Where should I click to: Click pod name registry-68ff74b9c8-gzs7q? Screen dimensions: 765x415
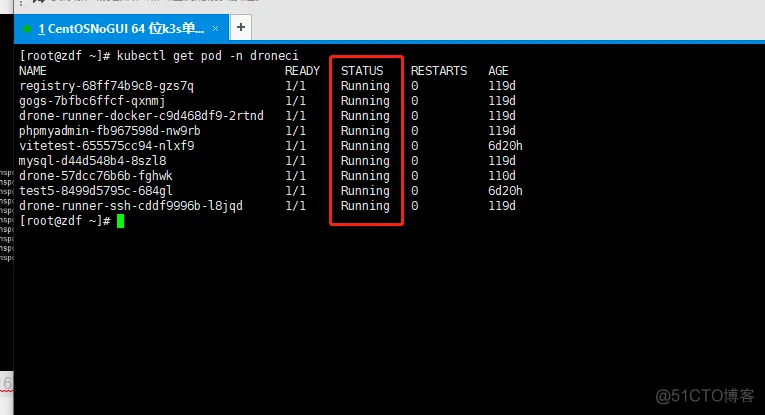pos(106,86)
